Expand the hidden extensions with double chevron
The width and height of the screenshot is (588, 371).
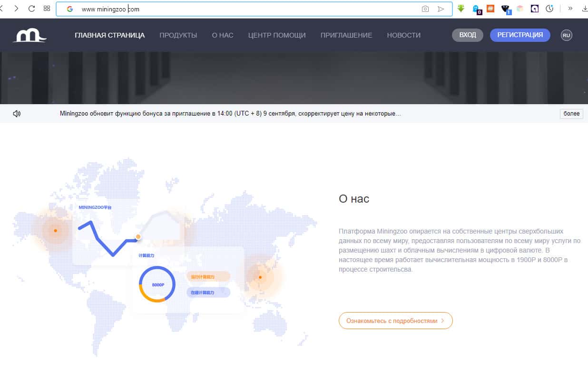(570, 9)
